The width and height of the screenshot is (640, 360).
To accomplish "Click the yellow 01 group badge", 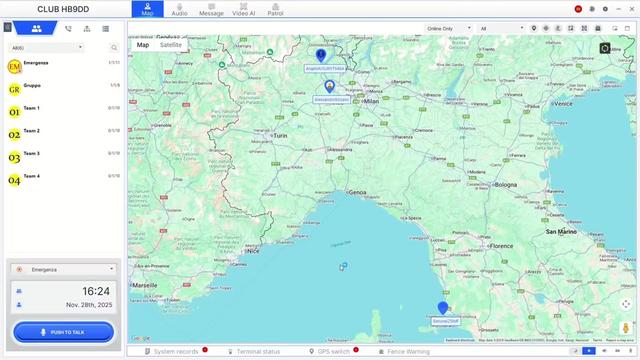I will click(x=14, y=112).
